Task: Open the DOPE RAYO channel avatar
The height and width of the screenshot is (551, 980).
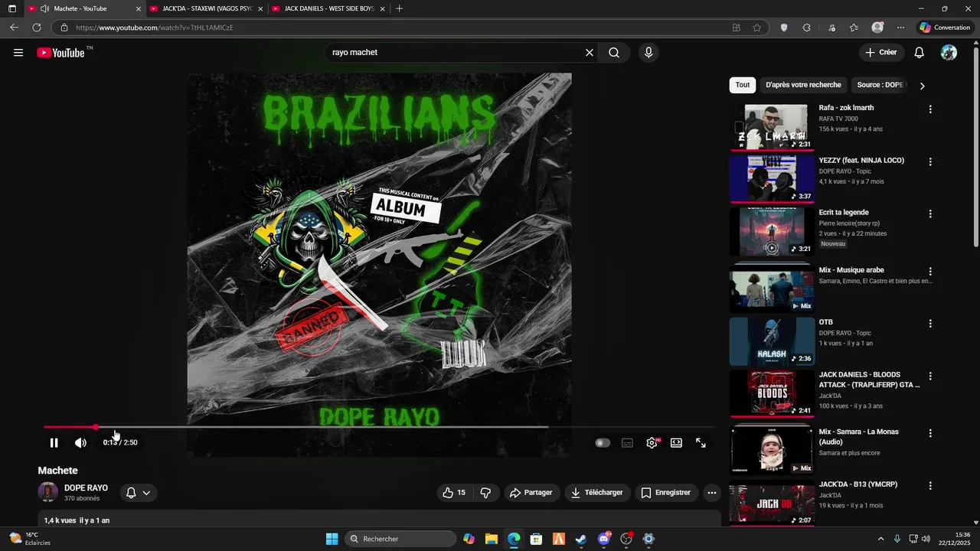Action: 47,493
